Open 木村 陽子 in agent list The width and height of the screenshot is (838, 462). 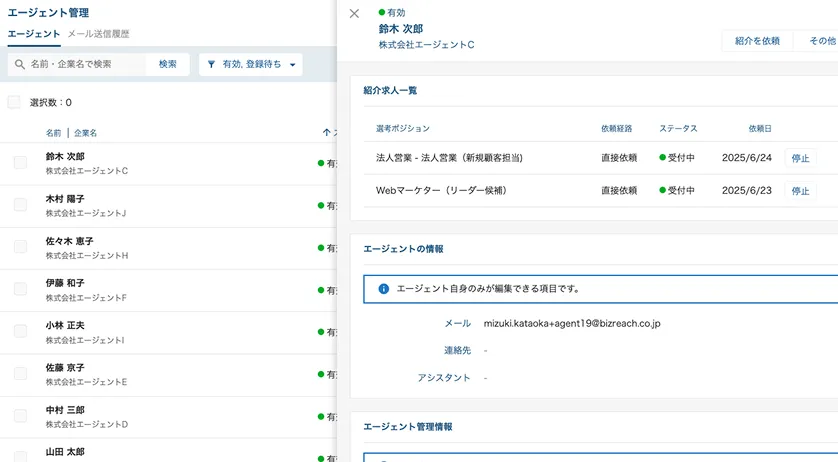(x=65, y=199)
